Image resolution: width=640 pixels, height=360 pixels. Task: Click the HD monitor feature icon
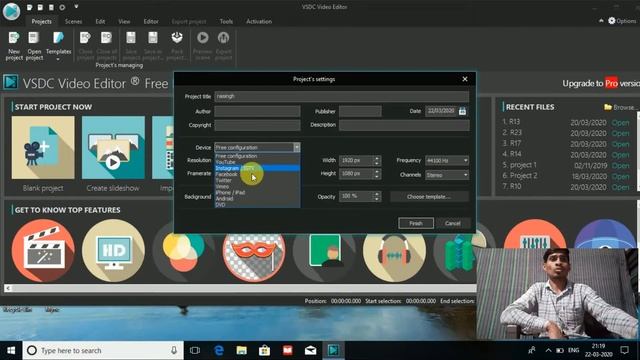click(113, 250)
